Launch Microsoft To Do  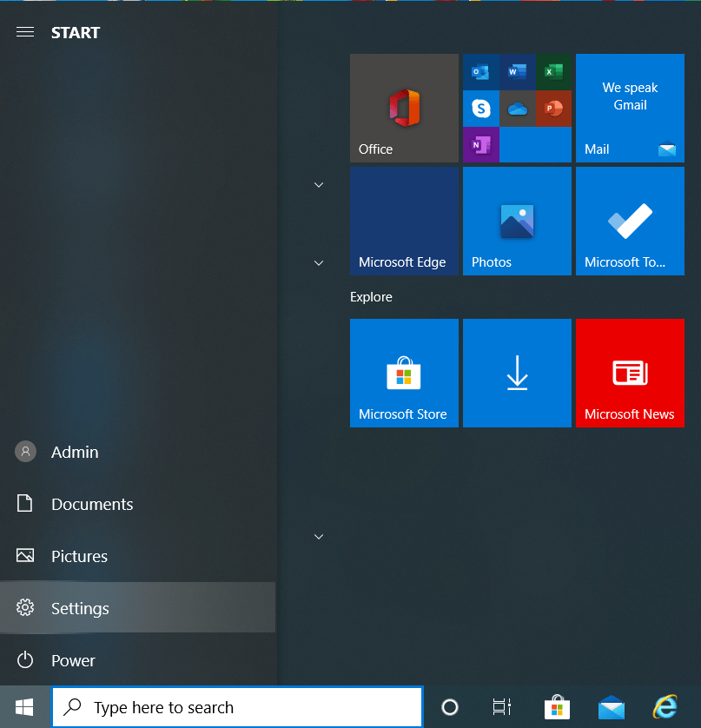(x=630, y=220)
